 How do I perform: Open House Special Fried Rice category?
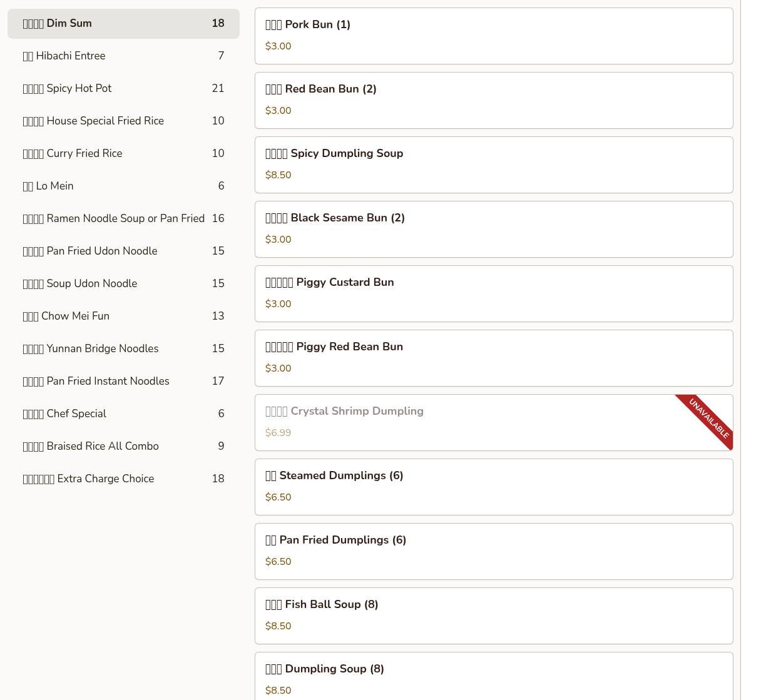point(123,121)
